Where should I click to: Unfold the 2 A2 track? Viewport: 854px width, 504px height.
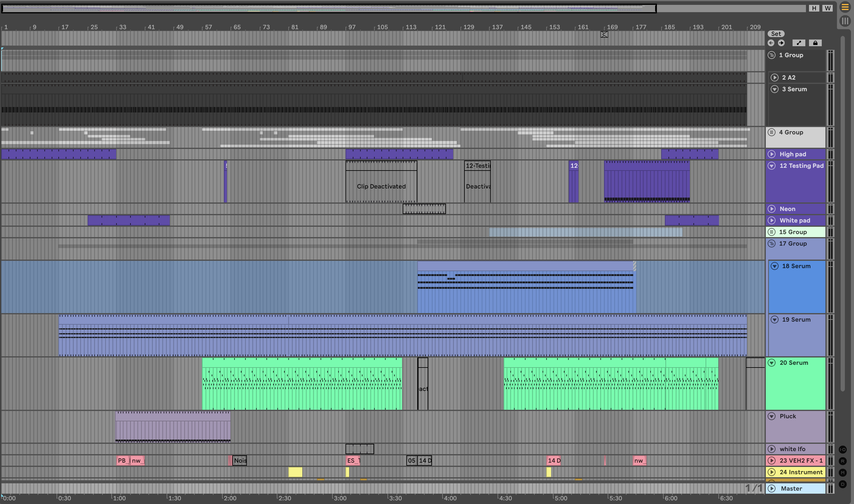click(775, 78)
